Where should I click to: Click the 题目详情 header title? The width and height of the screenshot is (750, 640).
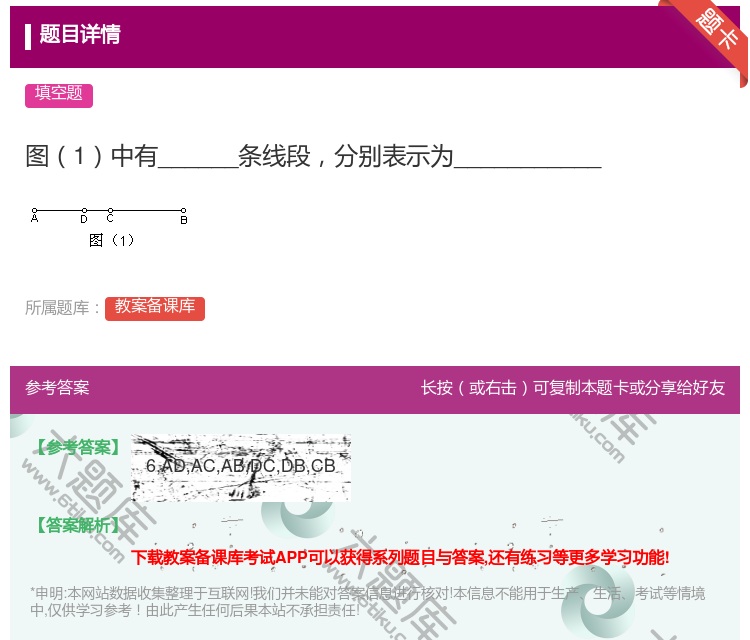click(x=79, y=34)
